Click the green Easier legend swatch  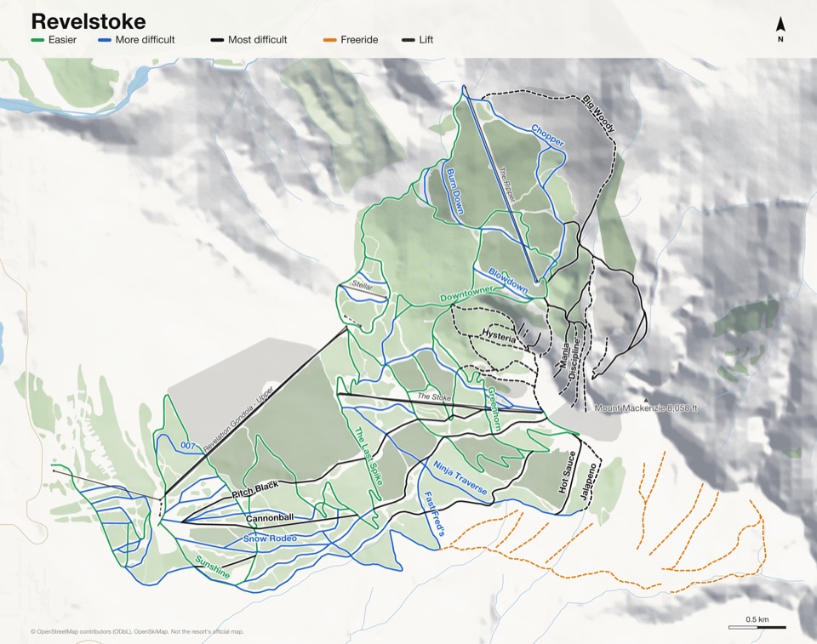click(x=37, y=40)
